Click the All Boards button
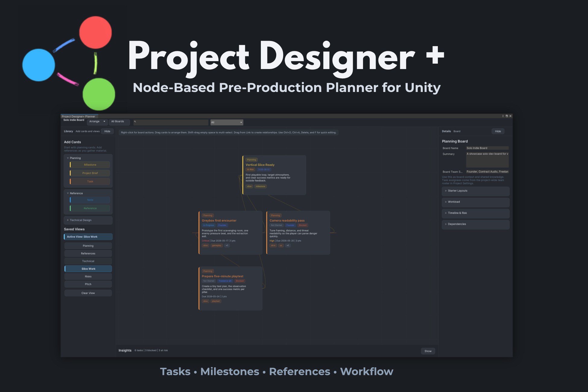Viewport: 588px width, 392px height. 119,122
